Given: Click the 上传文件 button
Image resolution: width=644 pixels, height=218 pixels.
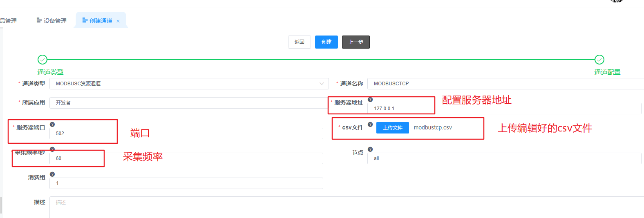Looking at the screenshot, I should [x=393, y=128].
